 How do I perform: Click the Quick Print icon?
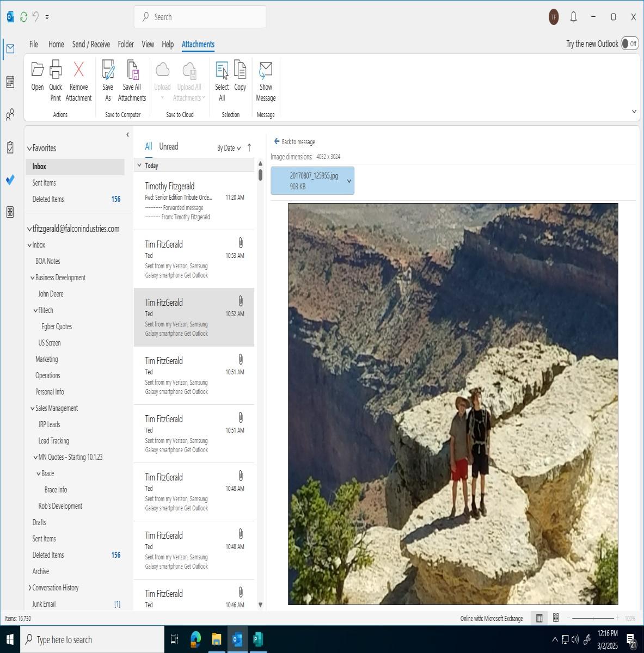(56, 81)
